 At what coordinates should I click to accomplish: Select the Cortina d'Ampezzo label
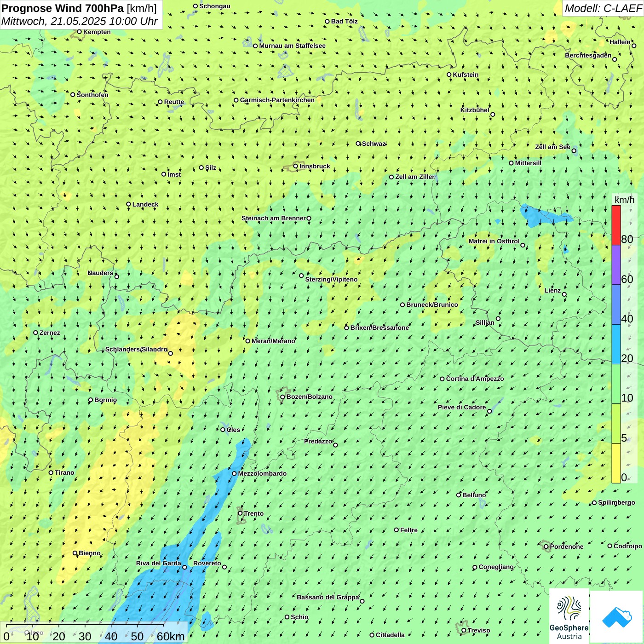[475, 379]
